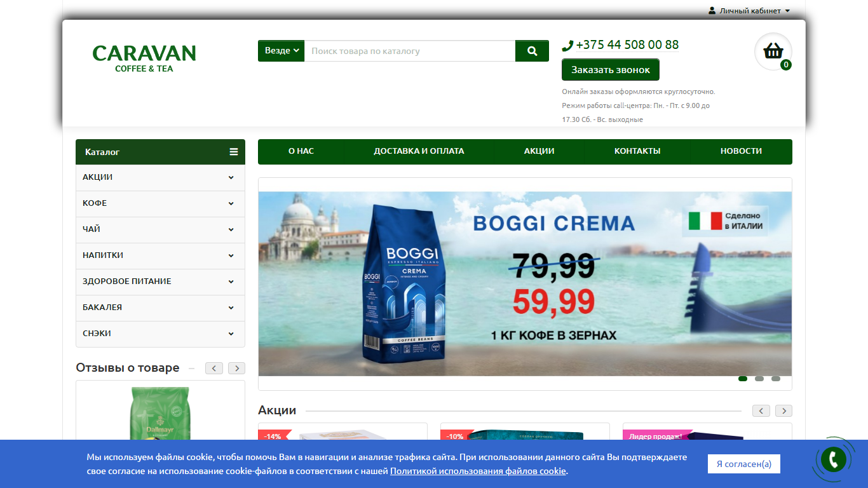Viewport: 868px width, 488px height.
Task: Open the О НАС menu item
Action: [x=301, y=151]
